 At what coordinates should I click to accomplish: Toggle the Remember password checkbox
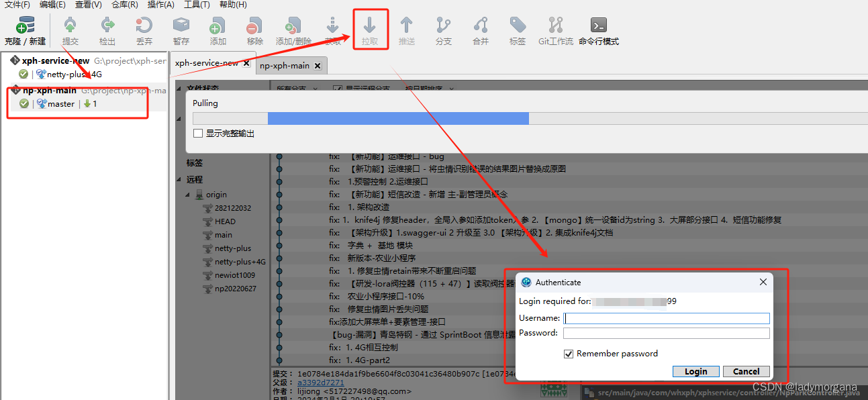(569, 354)
